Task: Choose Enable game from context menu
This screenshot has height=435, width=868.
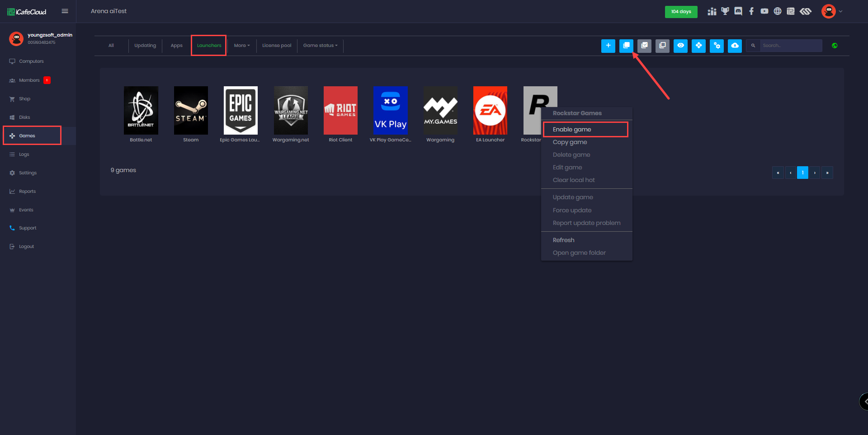Action: click(x=572, y=130)
